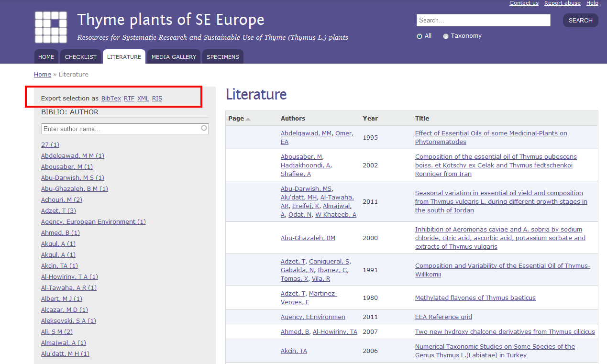
Task: Open Essential Oil of Thymus-Willkomii title
Action: 503,270
